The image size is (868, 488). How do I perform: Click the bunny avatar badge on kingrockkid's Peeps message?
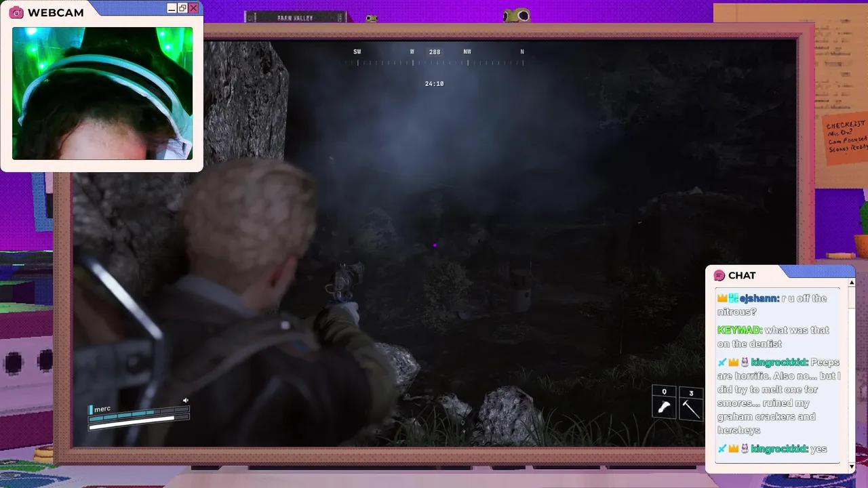pos(744,363)
